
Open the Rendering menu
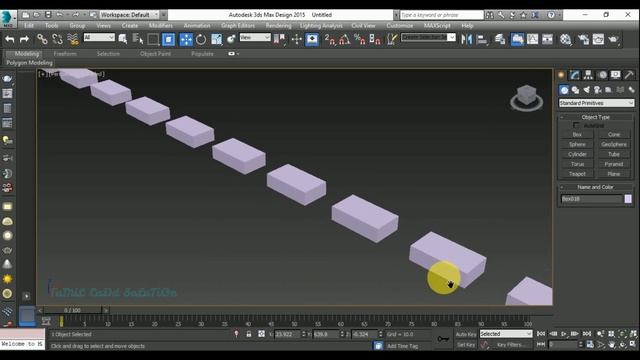pyautogui.click(x=278, y=25)
